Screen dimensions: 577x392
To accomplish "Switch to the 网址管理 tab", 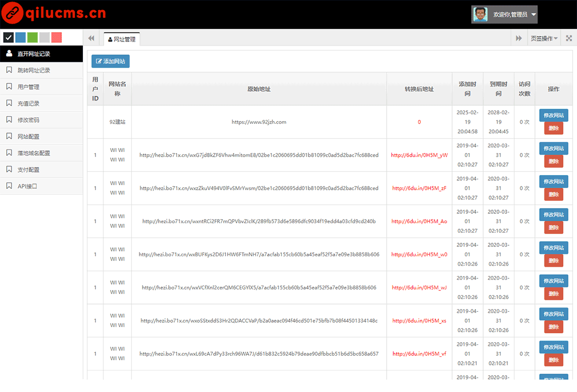I will [122, 39].
